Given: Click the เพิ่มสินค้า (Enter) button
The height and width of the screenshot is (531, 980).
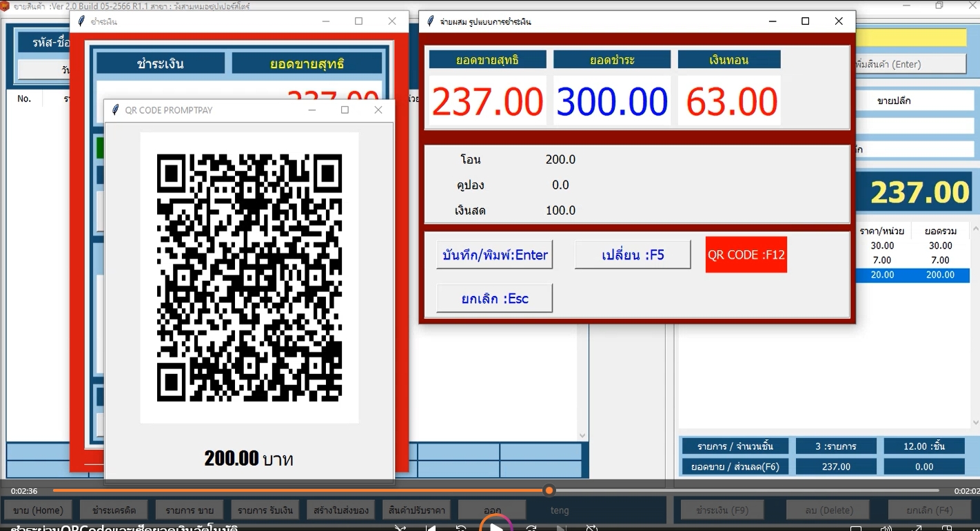Looking at the screenshot, I should tap(910, 64).
